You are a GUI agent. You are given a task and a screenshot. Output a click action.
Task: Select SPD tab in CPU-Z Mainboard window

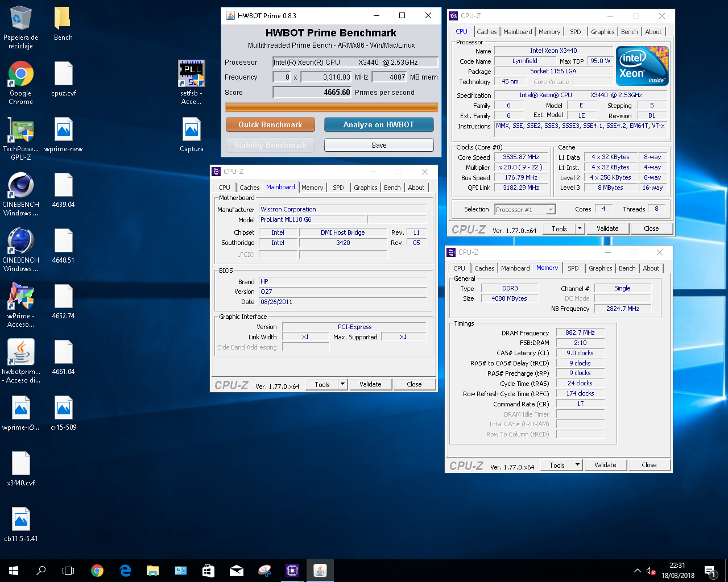click(338, 188)
